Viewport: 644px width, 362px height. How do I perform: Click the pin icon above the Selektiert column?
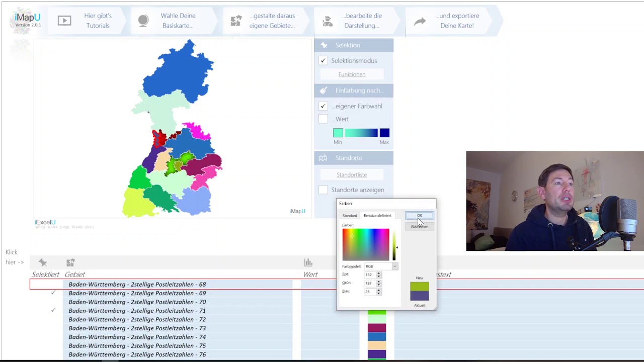[x=43, y=262]
